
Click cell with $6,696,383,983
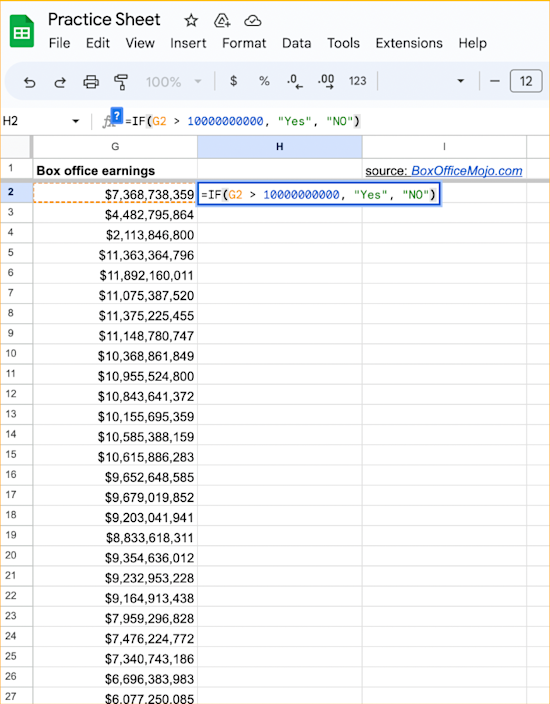(x=115, y=678)
